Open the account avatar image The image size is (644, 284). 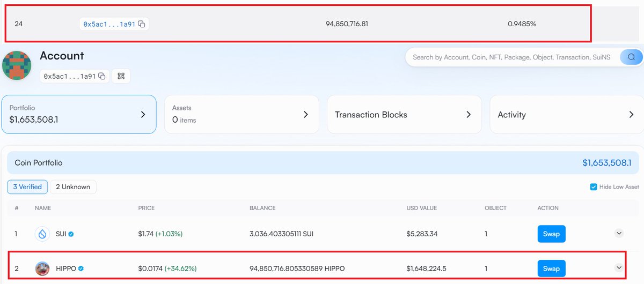pyautogui.click(x=17, y=65)
